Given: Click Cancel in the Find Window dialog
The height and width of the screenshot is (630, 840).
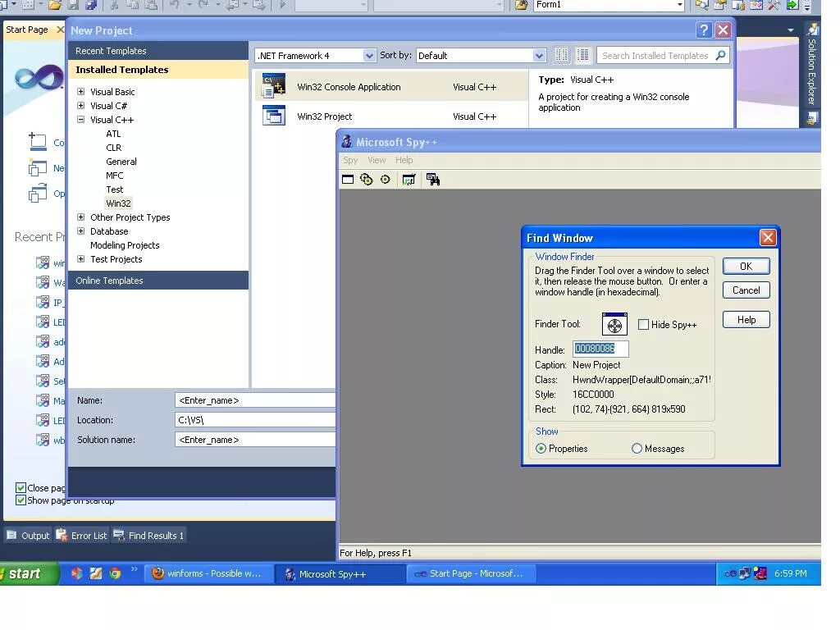Looking at the screenshot, I should 746,290.
